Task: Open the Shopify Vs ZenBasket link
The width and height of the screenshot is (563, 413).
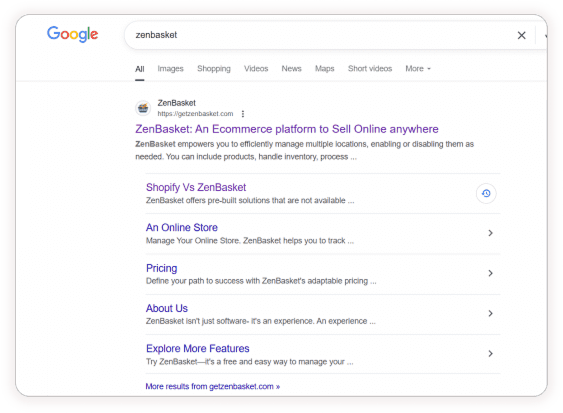Action: (x=196, y=187)
